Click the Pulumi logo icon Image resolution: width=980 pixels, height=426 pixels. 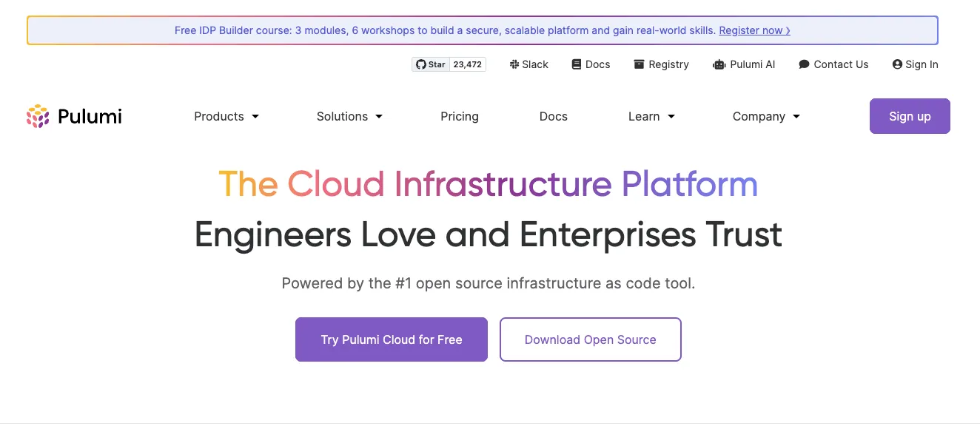click(38, 116)
